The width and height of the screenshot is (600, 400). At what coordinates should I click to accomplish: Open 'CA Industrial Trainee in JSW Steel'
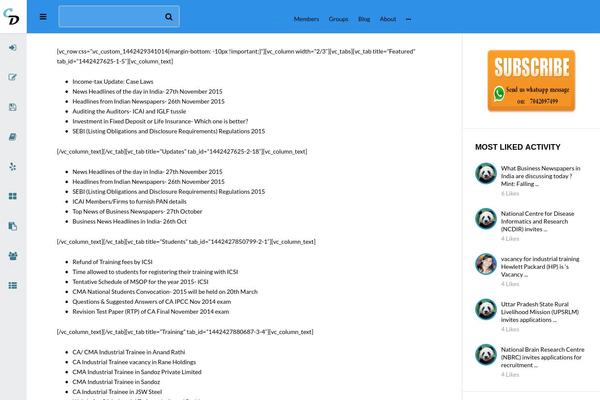(117, 392)
